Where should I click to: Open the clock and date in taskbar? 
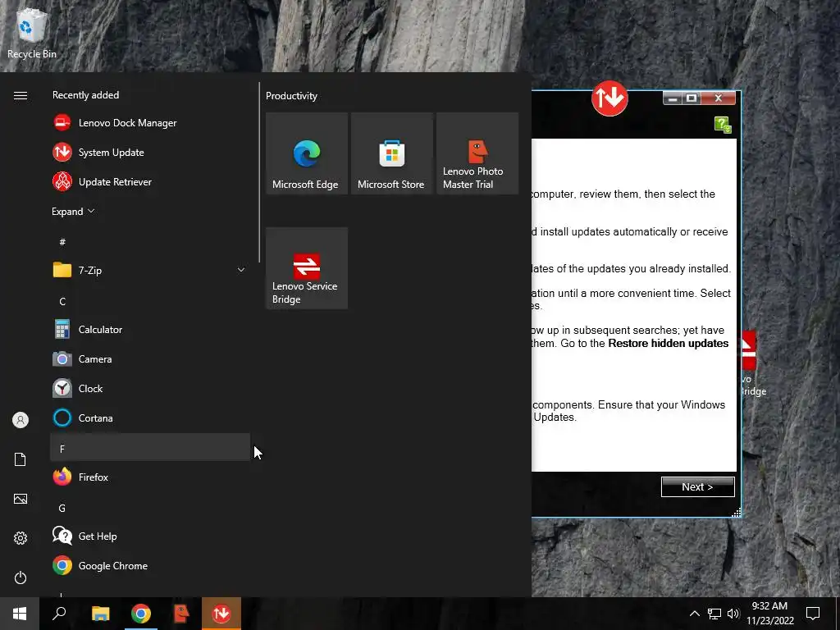tap(769, 614)
